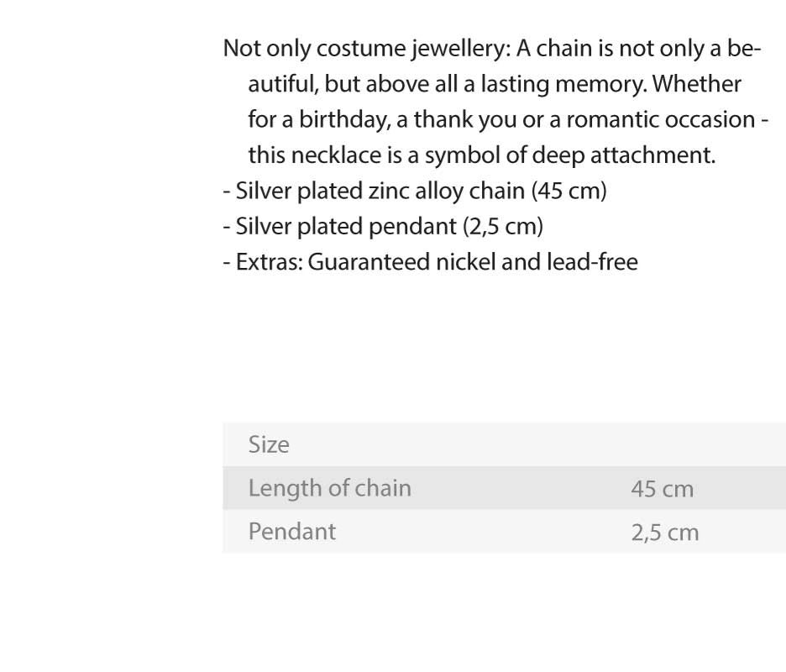Click the words 'romantic occasion' in the description
This screenshot has height=672, width=786.
point(661,120)
